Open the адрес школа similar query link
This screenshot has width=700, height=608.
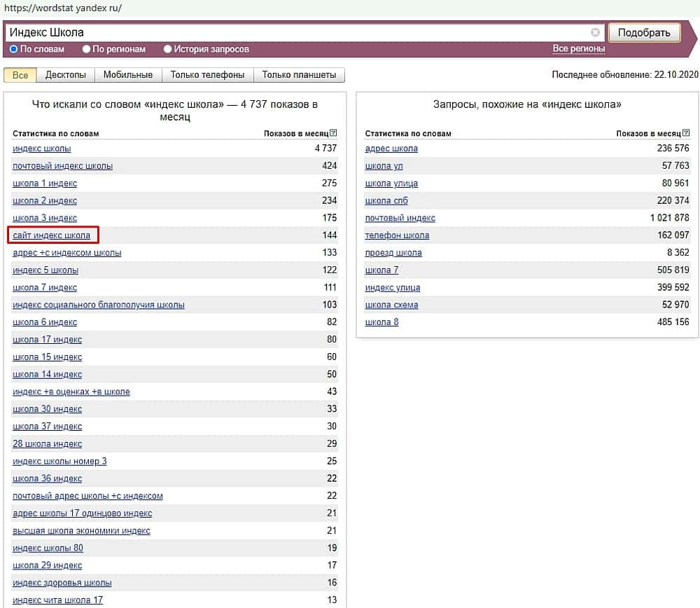(x=391, y=148)
